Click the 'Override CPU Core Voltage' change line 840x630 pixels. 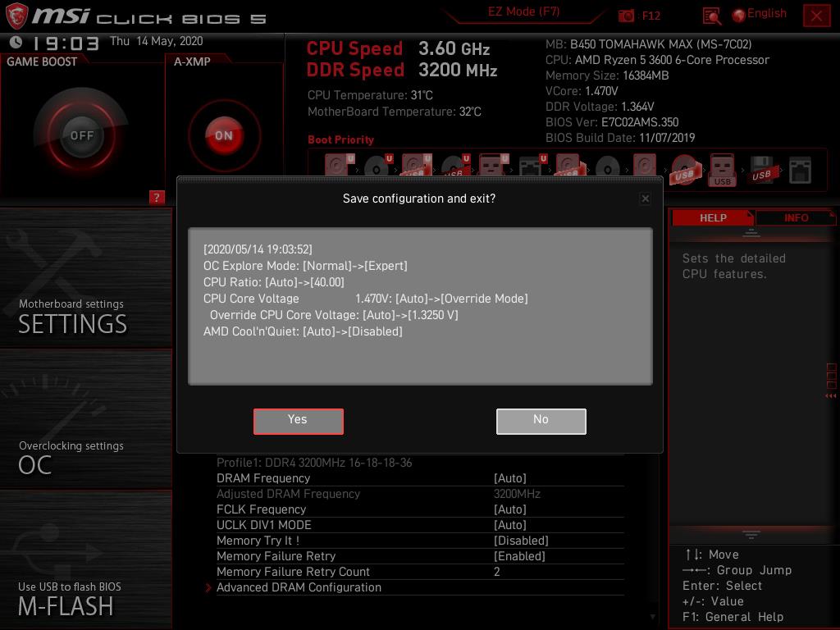tap(334, 315)
